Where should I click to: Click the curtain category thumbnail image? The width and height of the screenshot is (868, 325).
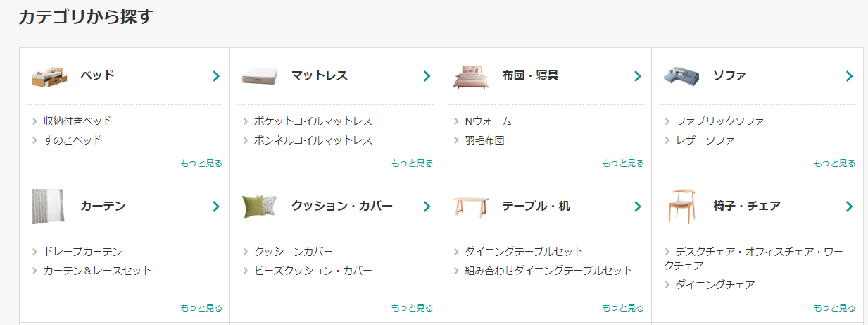48,207
